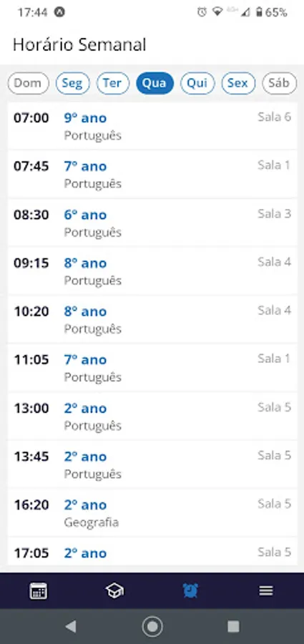Open the 08:30 6º ano class
The width and height of the screenshot is (304, 644).
click(152, 223)
